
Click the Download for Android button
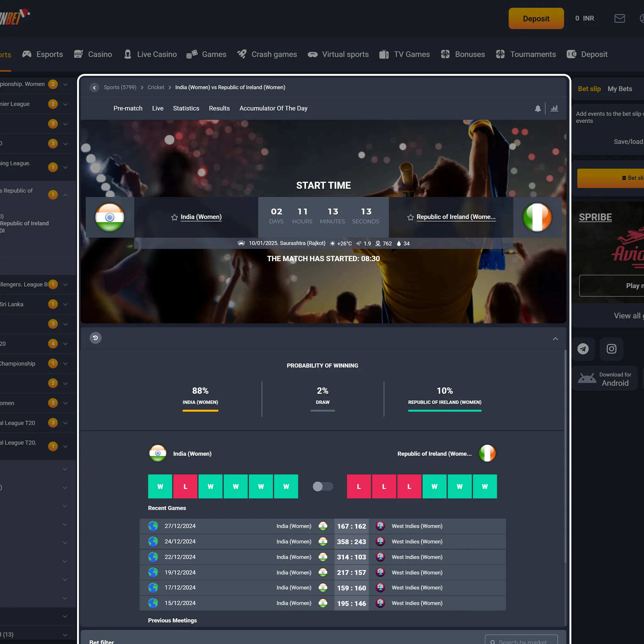tap(605, 378)
